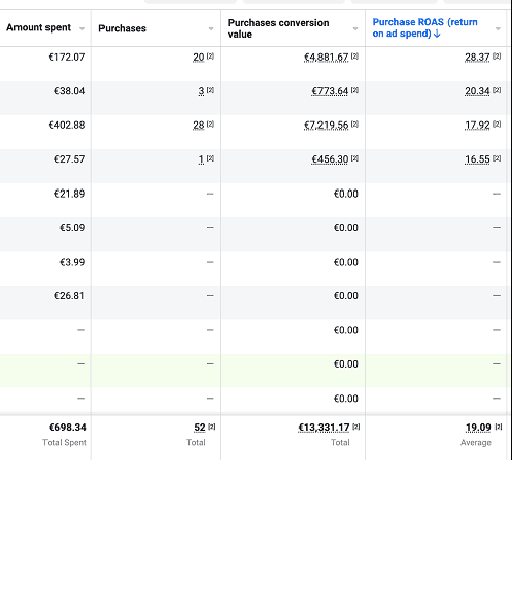Open the Purchase ROAS column dropdown arrow
Image resolution: width=512 pixels, height=612 pixels.
pyautogui.click(x=498, y=28)
